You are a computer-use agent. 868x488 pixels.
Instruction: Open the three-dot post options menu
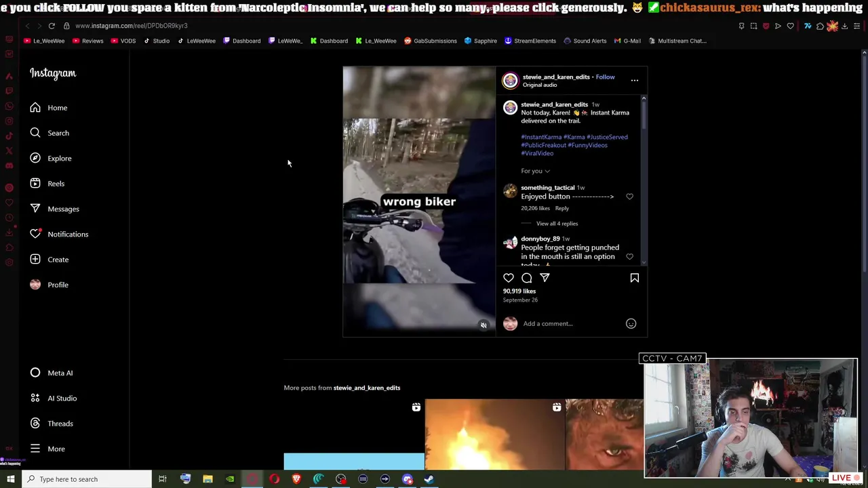(x=635, y=80)
